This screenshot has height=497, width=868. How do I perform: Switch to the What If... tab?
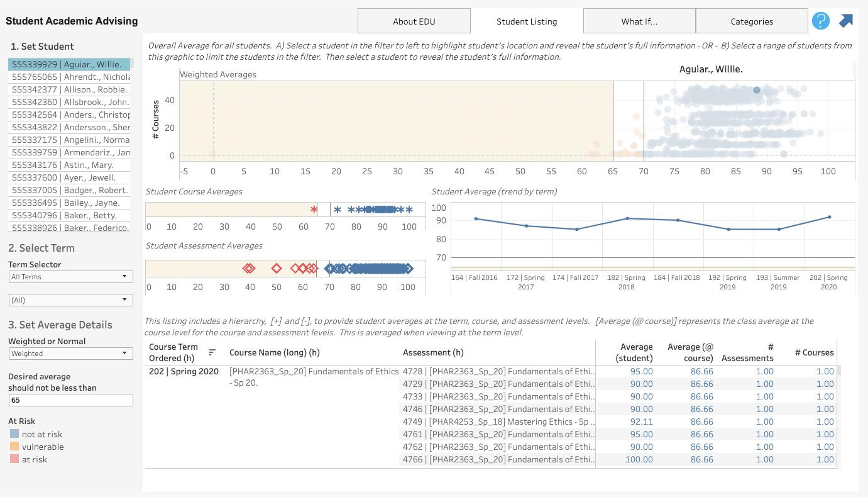point(639,21)
